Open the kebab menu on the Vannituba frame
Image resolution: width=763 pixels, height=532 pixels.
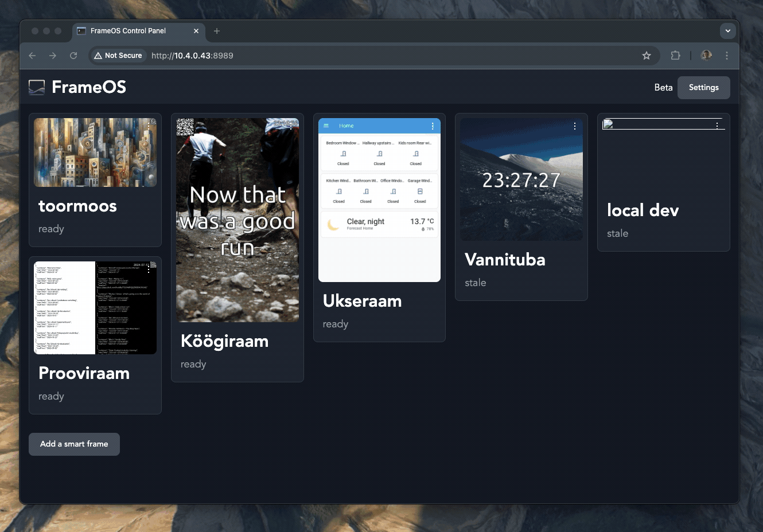(574, 126)
